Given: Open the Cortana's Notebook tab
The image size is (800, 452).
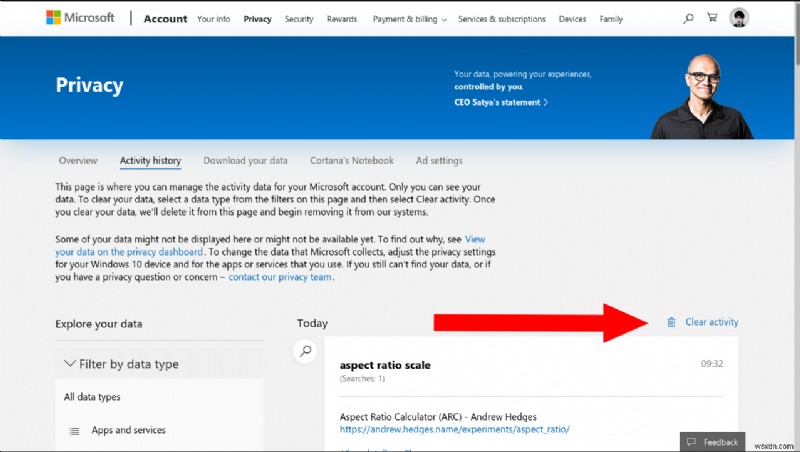Looking at the screenshot, I should point(352,160).
